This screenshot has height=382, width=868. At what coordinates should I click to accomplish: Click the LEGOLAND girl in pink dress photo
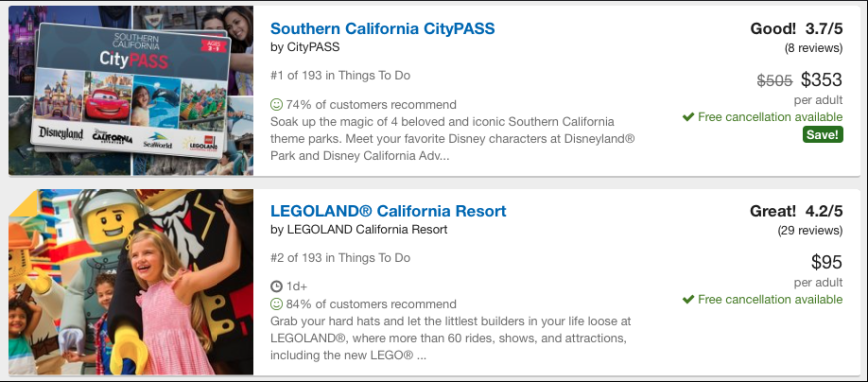[131, 282]
